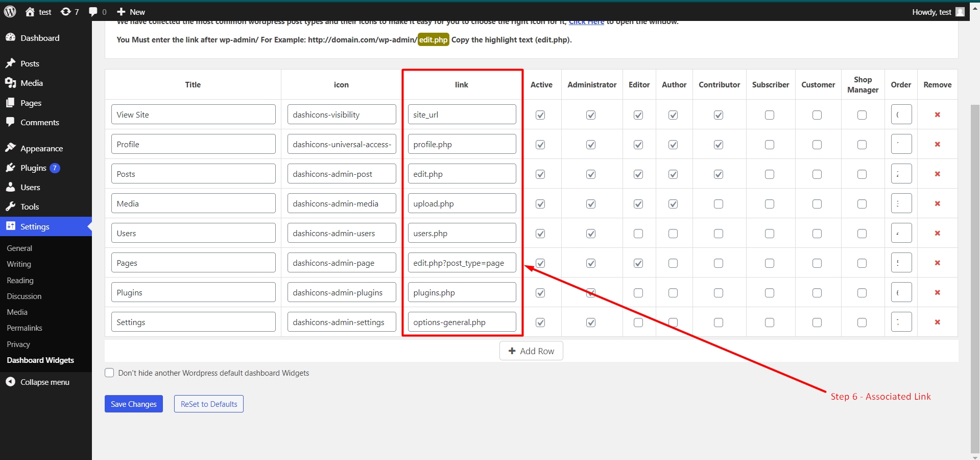Open Permalinks settings submenu
Image resolution: width=980 pixels, height=460 pixels.
point(25,328)
